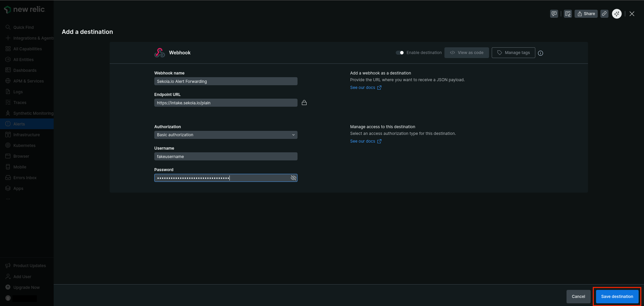Click the copy permalink icon

coord(604,14)
